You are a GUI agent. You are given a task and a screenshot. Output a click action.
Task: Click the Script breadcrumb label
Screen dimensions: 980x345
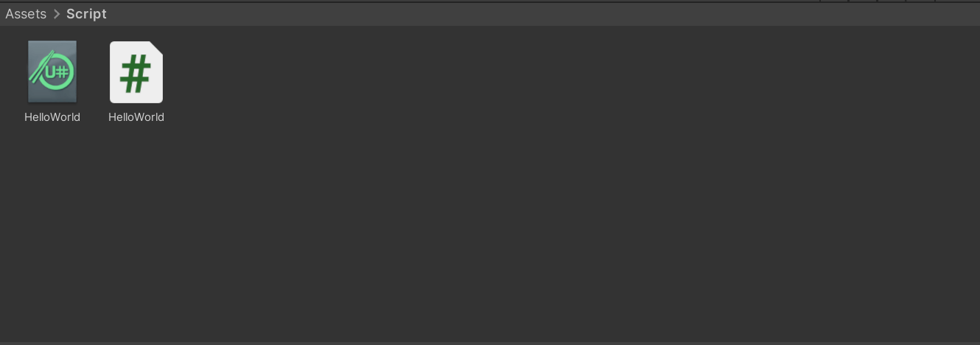point(86,14)
